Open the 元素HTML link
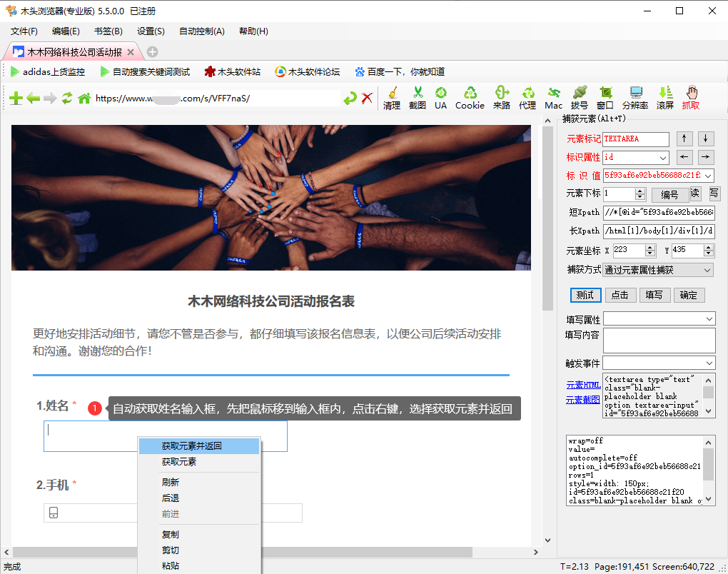This screenshot has height=574, width=728. (x=583, y=384)
